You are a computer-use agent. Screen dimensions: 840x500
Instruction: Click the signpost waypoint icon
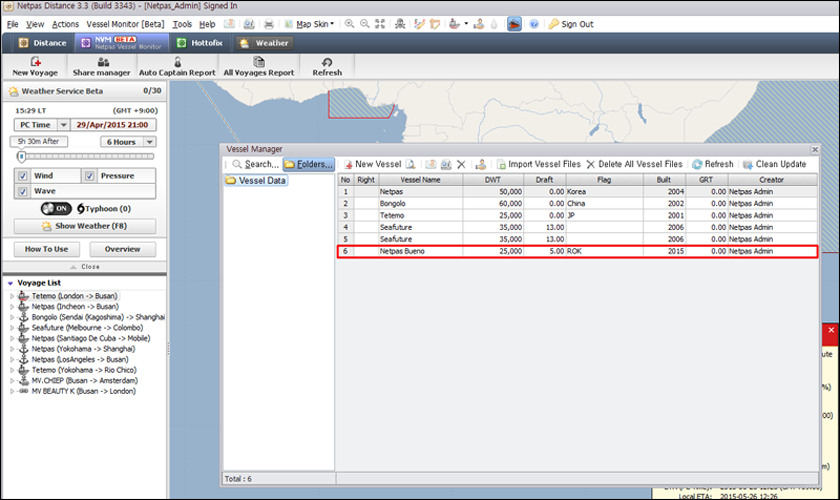[x=434, y=24]
